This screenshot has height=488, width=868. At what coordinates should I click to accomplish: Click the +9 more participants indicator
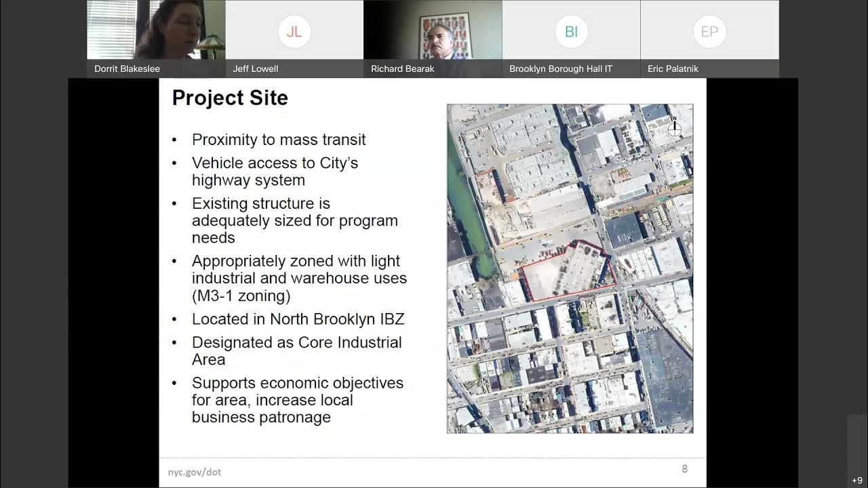pyautogui.click(x=857, y=480)
